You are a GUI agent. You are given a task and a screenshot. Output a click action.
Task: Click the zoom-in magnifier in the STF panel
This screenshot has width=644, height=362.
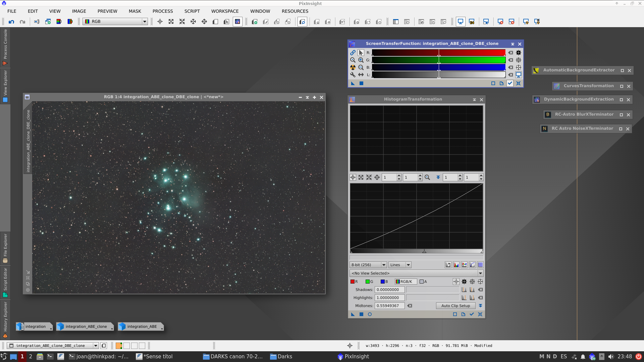point(361,60)
